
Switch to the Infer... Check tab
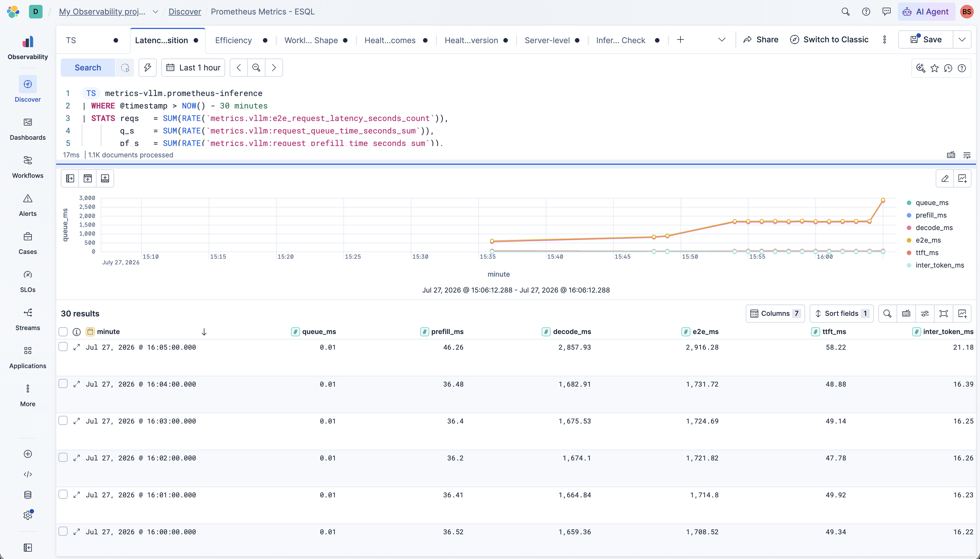[627, 40]
